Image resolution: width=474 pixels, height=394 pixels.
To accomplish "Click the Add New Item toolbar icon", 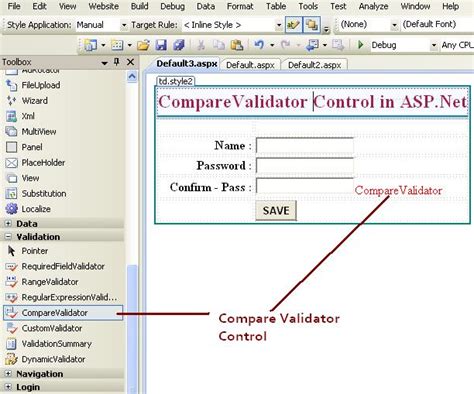I will coord(117,45).
